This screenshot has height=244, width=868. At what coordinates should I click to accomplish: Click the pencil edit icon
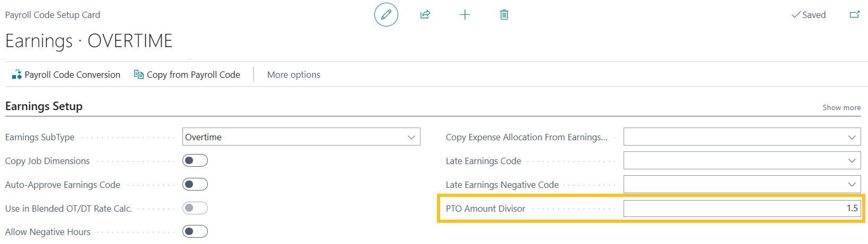[x=386, y=15]
